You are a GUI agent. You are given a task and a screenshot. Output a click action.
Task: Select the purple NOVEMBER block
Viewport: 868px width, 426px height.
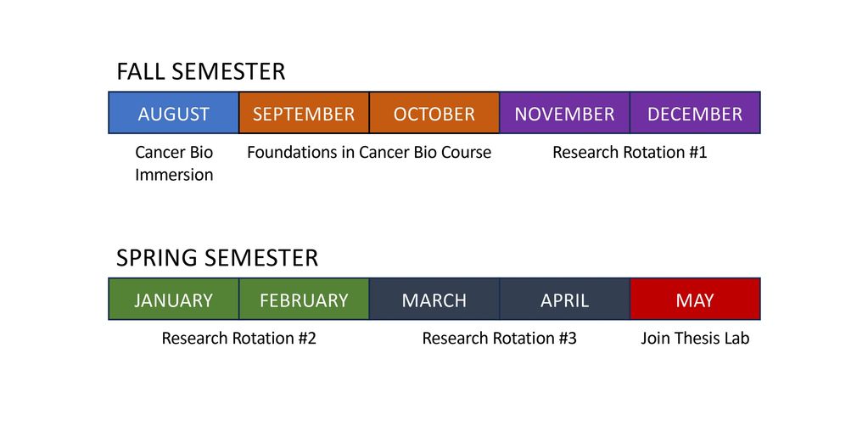tap(564, 113)
